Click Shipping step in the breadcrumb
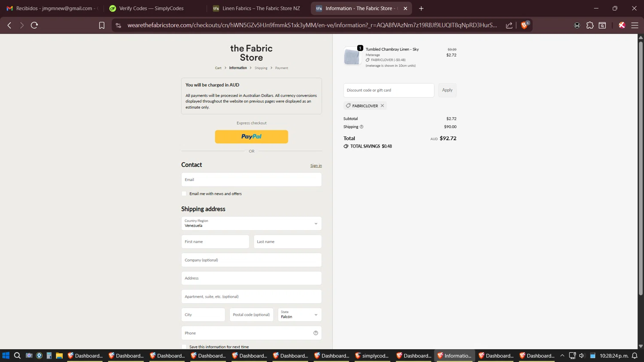Viewport: 644px width, 362px height. (x=261, y=68)
